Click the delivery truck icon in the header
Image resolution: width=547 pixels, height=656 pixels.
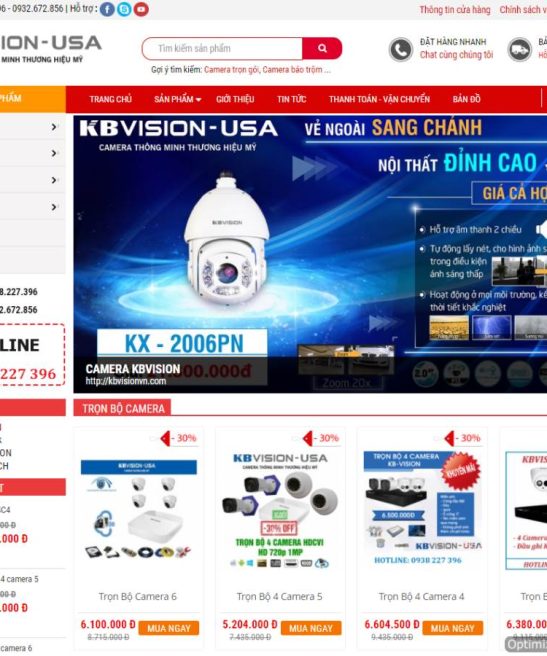click(519, 49)
